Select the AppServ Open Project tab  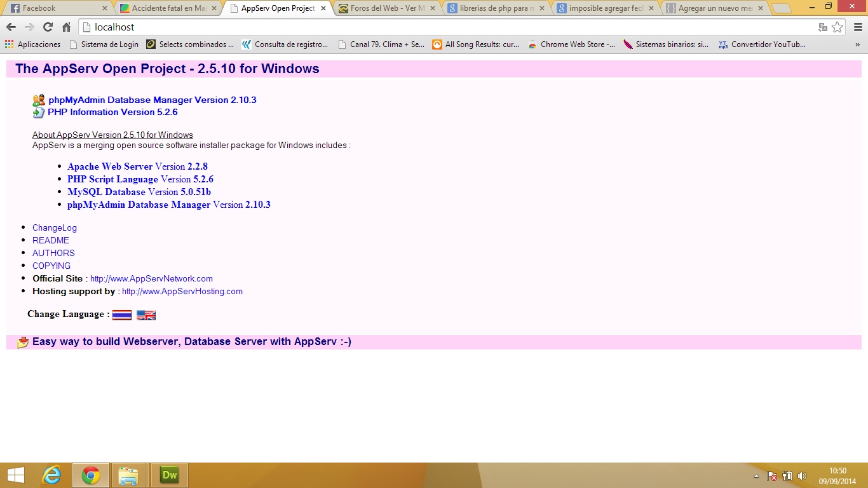pos(278,8)
